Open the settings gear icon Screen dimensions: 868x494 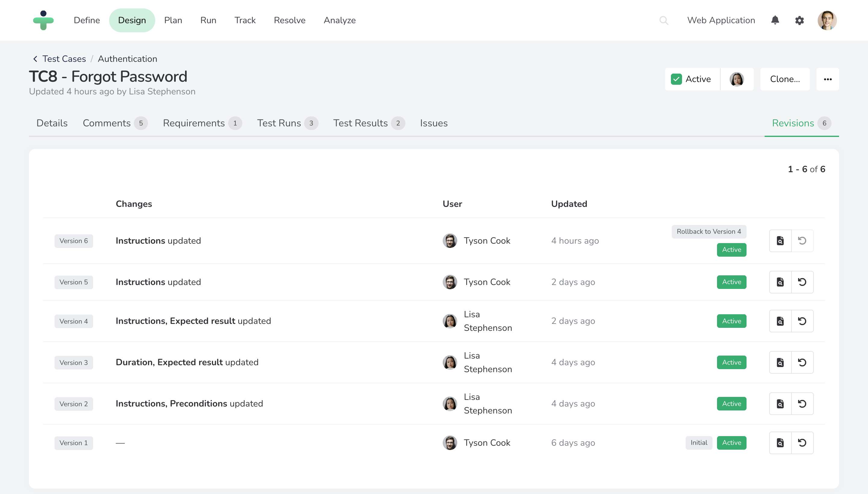click(799, 21)
